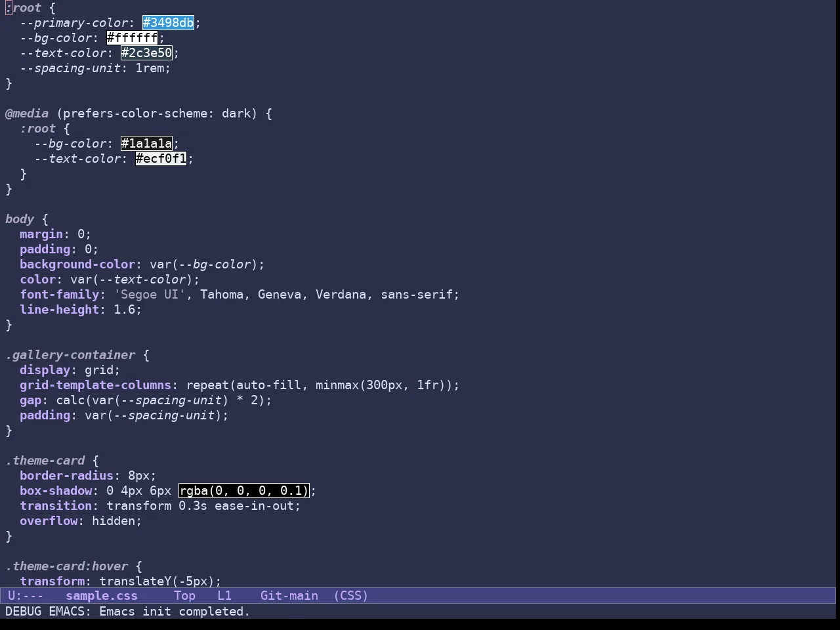This screenshot has height=630, width=840.
Task: Click the (CSS) major mode indicator
Action: tap(351, 596)
